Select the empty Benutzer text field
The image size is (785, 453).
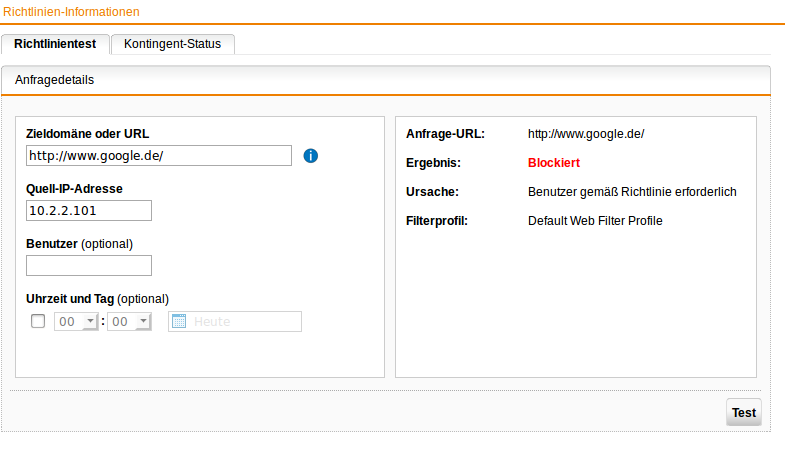pos(89,266)
